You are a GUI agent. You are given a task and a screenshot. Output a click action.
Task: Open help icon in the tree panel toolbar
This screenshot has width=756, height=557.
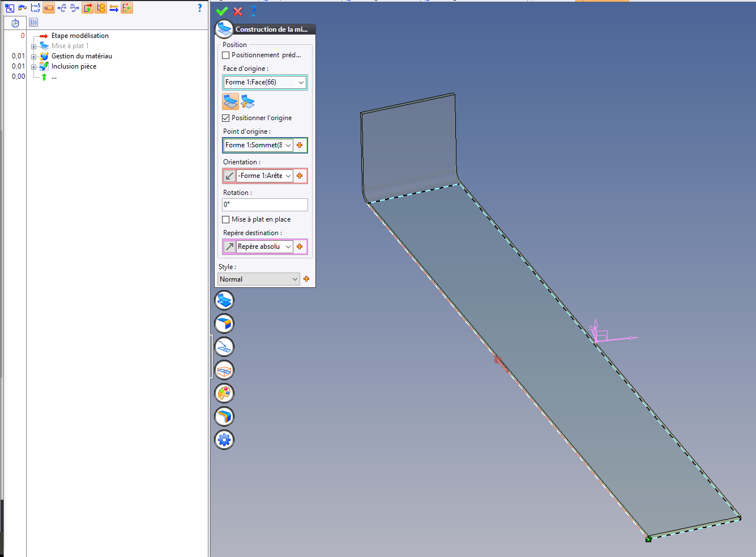(x=199, y=8)
